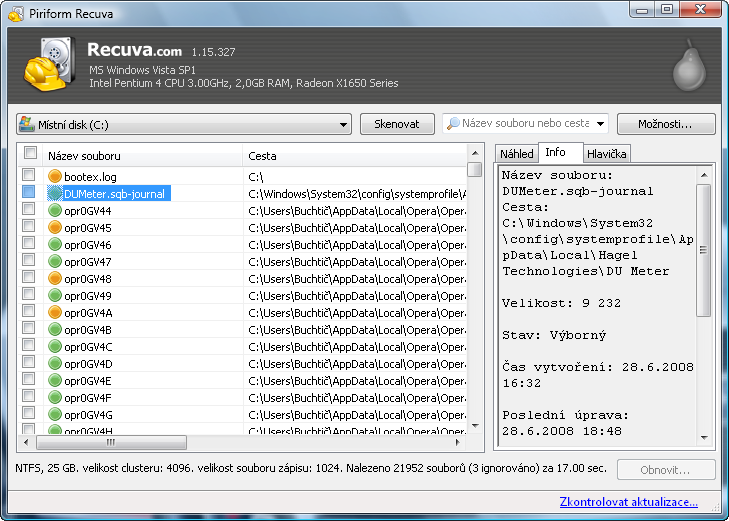Click the orange status icon beside opr0GV48
Screen dimensions: 729x521
pos(55,278)
